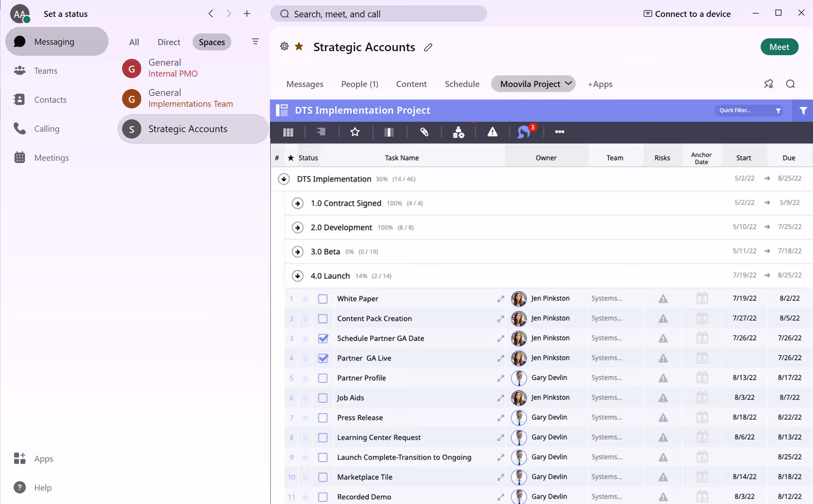The image size is (813, 504).
Task: Switch to the Messages tab
Action: point(305,84)
